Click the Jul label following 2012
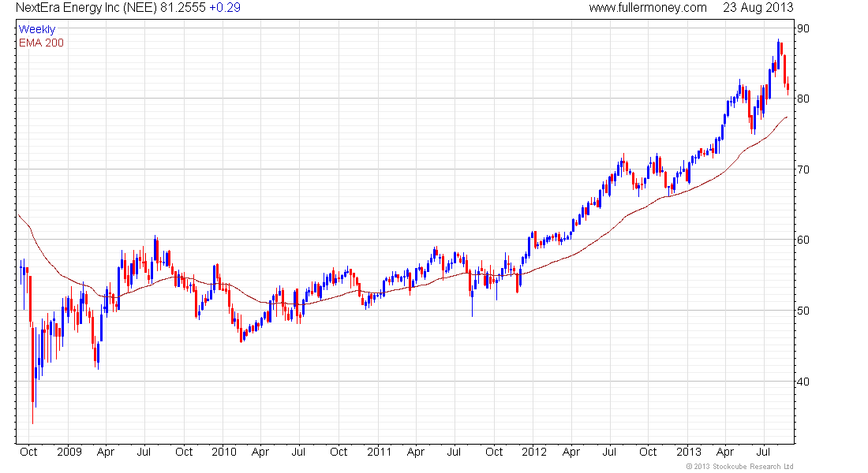The width and height of the screenshot is (868, 473). point(609,452)
